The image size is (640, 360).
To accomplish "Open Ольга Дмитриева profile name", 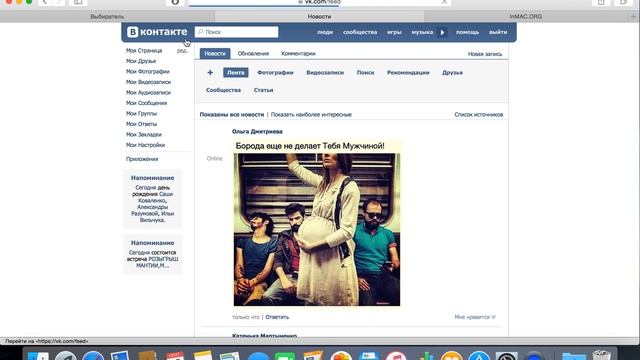I will tap(257, 131).
